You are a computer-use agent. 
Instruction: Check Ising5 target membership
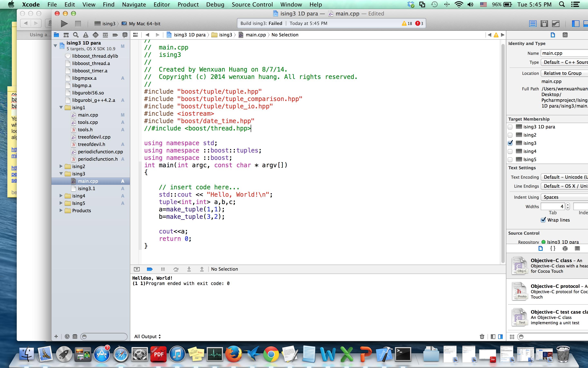pos(510,160)
